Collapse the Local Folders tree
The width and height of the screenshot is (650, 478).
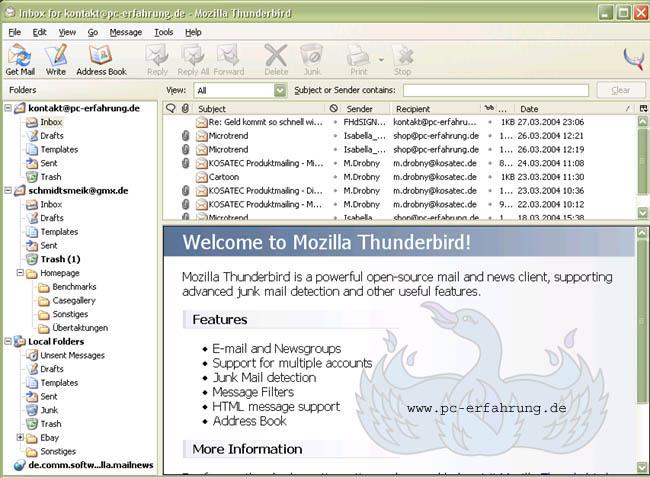[x=8, y=342]
